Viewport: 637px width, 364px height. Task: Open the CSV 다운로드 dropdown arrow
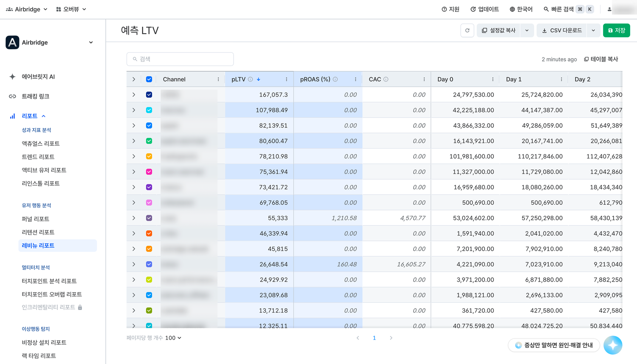[593, 31]
